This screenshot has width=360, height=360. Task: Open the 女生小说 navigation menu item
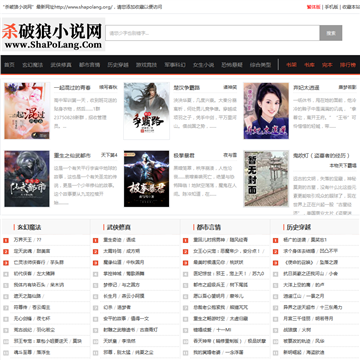pos(203,65)
